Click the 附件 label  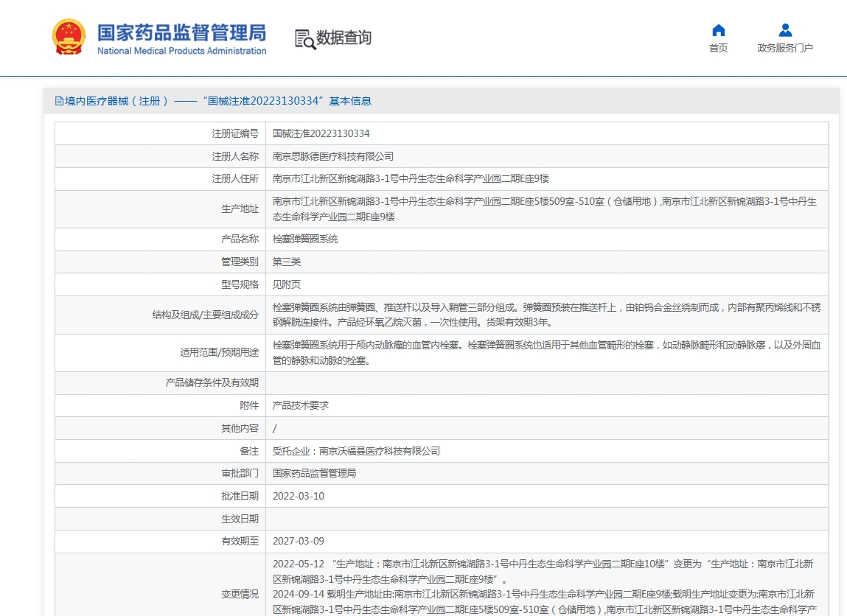click(249, 405)
